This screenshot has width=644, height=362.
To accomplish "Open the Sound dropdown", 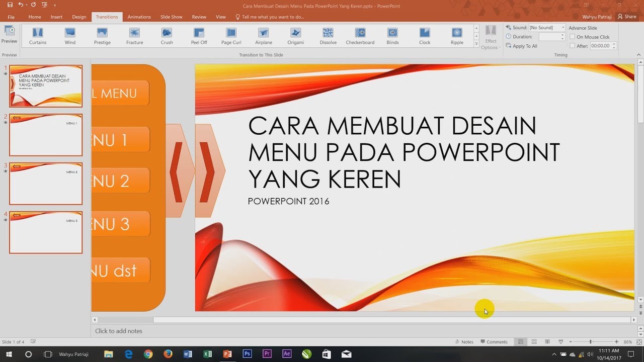I will click(562, 27).
